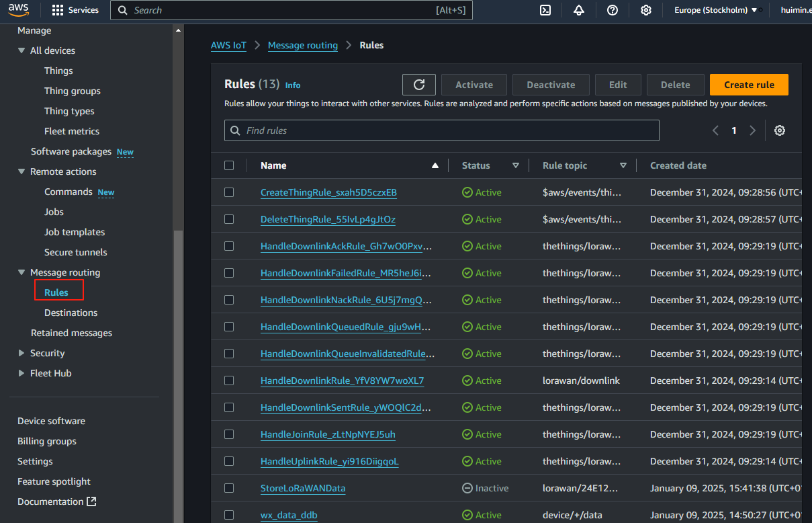Check the StoreLoRaWANData row checkbox
812x523 pixels.
(229, 488)
